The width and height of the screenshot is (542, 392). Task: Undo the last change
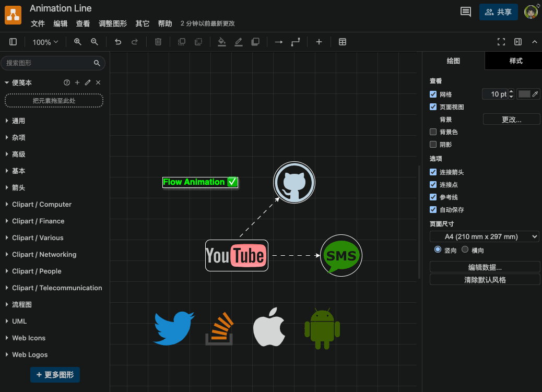pyautogui.click(x=118, y=42)
